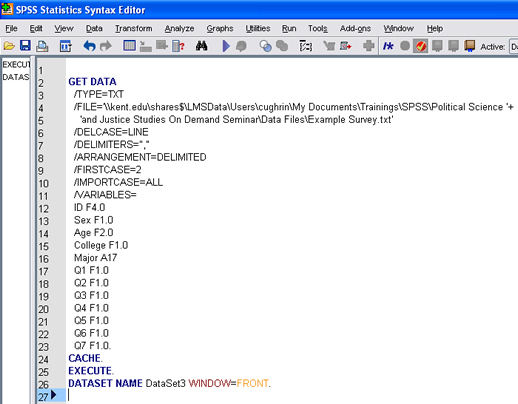Screen dimensions: 518x404
Task: Click the EXECUTE command in the editor
Action: [91, 371]
